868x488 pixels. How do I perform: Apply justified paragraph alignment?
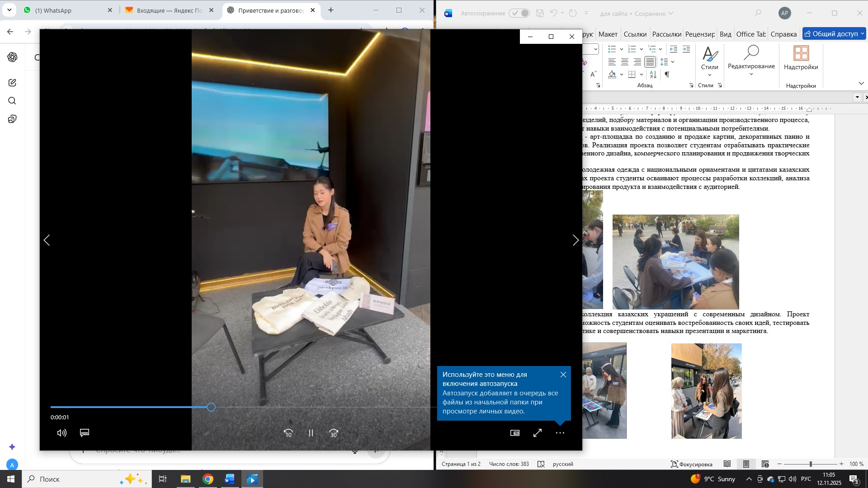point(650,62)
